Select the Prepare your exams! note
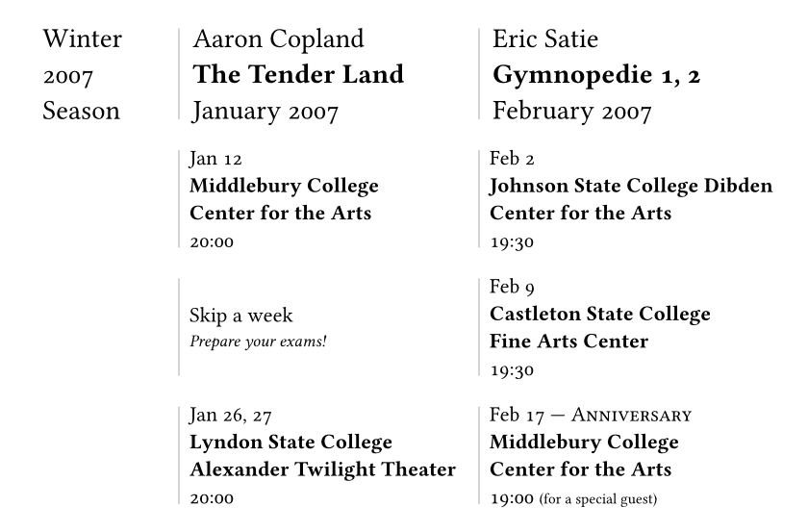 [258, 341]
